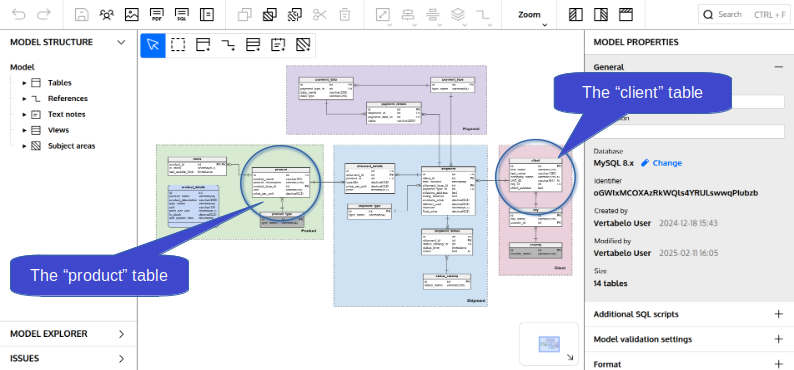Click the Paste icon in toolbar
Image resolution: width=794 pixels, height=370 pixels.
pos(269,15)
